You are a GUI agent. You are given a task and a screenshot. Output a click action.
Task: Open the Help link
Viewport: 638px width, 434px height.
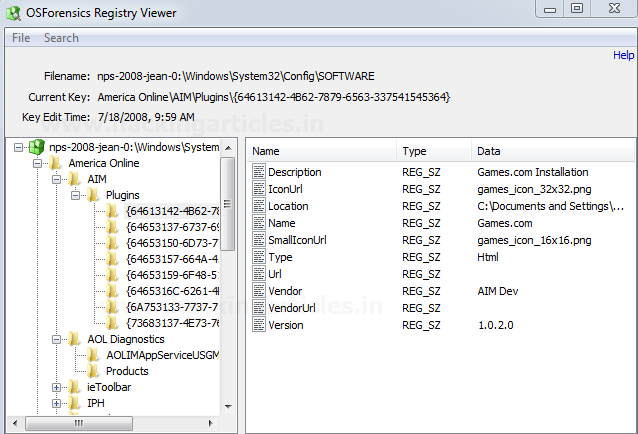click(x=623, y=56)
